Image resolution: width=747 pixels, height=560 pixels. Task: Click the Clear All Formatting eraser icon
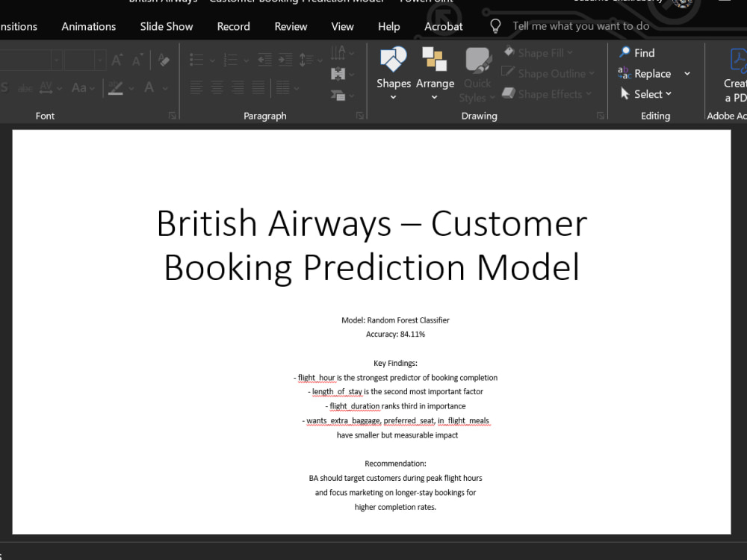pos(164,60)
